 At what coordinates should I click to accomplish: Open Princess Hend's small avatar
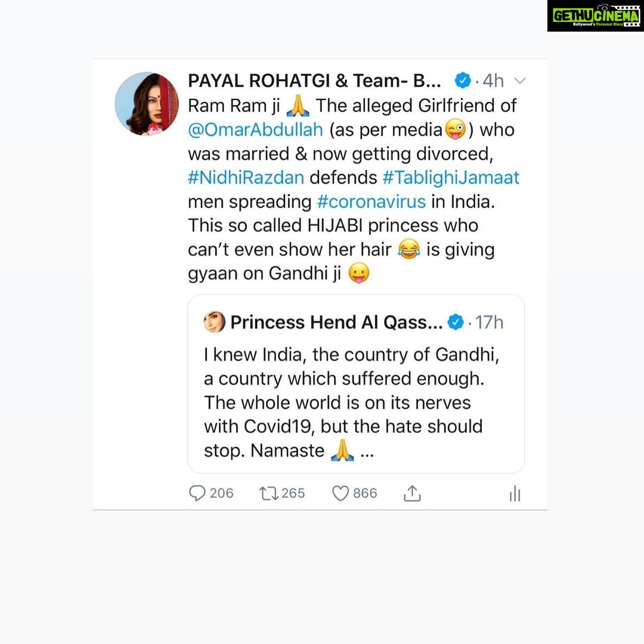coord(215,321)
